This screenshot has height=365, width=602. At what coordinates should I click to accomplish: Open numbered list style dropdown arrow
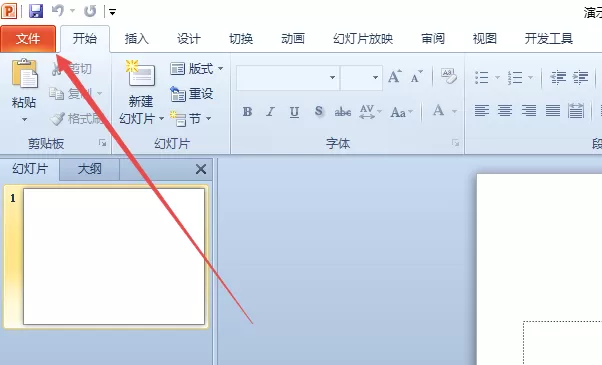[x=530, y=77]
